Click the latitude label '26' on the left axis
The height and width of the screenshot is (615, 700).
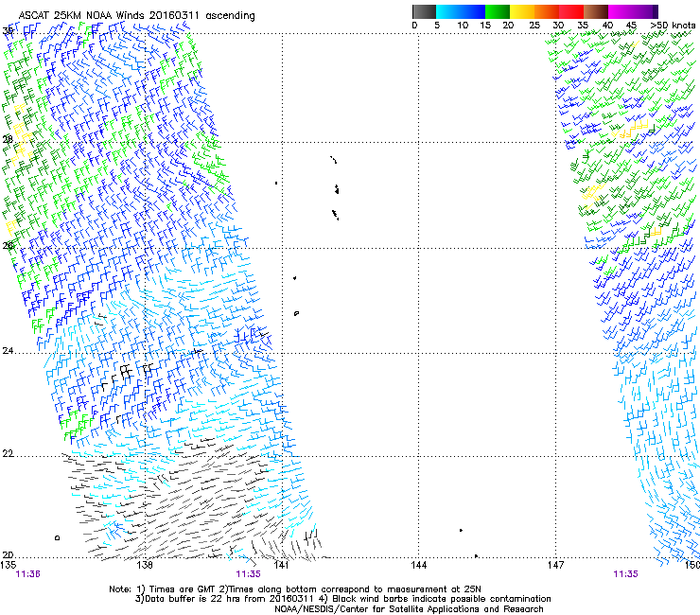8,245
